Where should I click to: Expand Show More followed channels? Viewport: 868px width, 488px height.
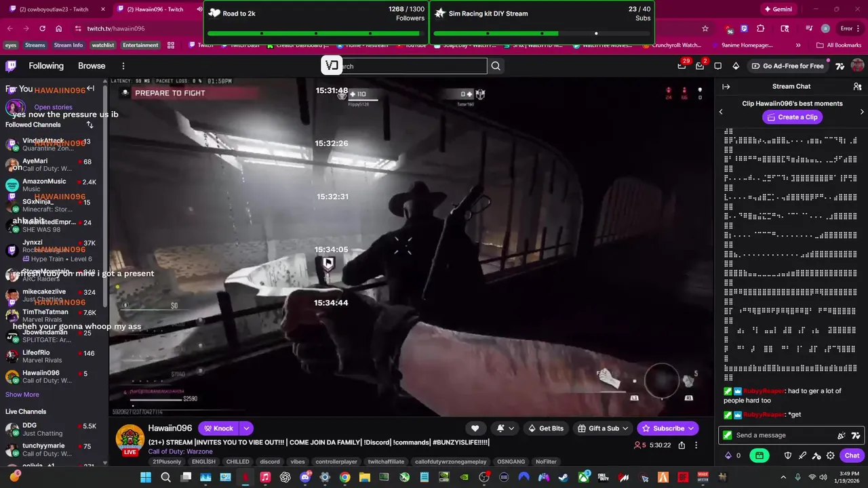click(22, 394)
